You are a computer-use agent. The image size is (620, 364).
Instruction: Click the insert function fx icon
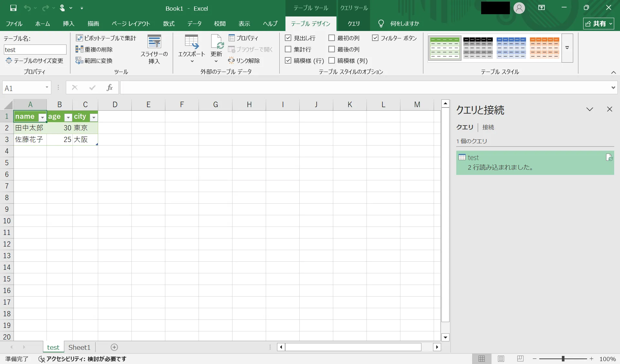tap(109, 87)
